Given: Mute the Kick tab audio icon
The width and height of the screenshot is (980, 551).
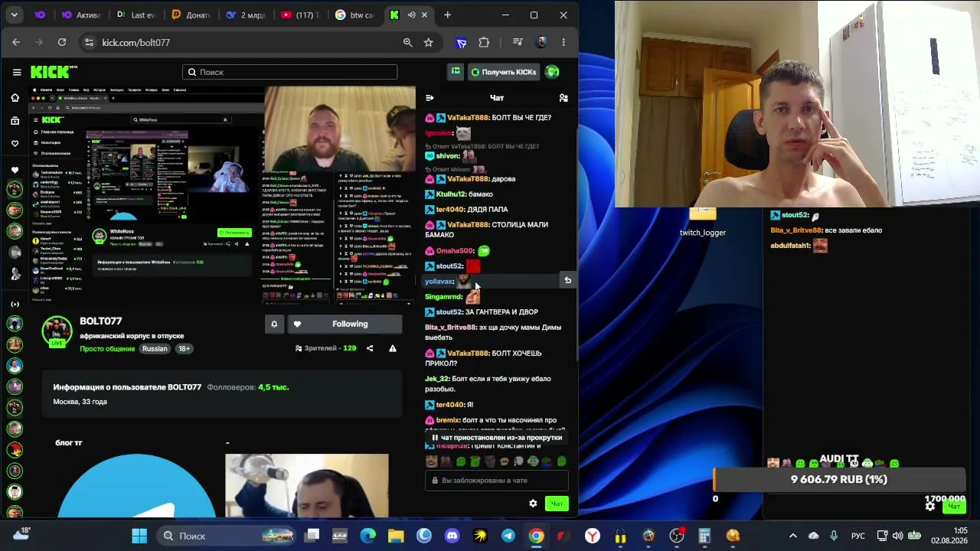Looking at the screenshot, I should coord(412,15).
